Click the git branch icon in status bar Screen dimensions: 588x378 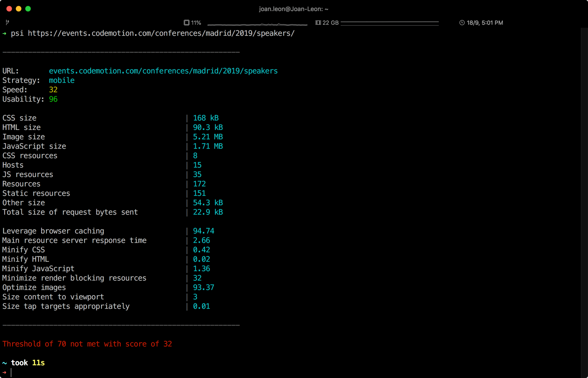7,22
